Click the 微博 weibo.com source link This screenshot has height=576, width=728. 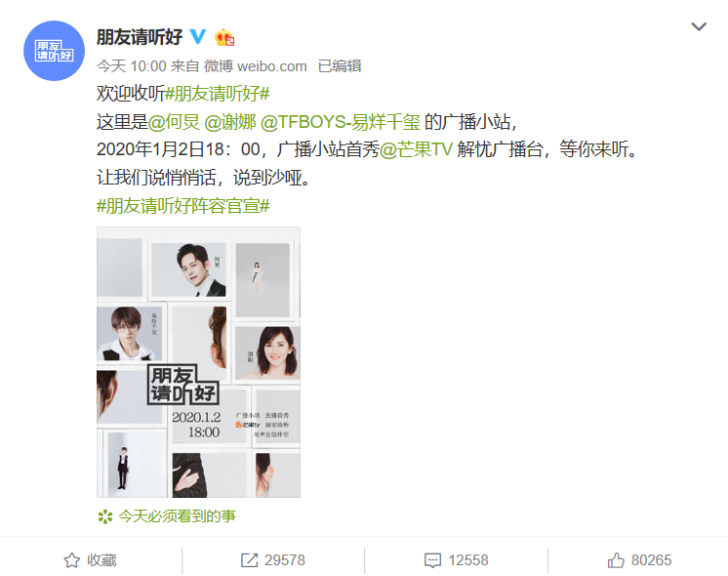point(256,66)
